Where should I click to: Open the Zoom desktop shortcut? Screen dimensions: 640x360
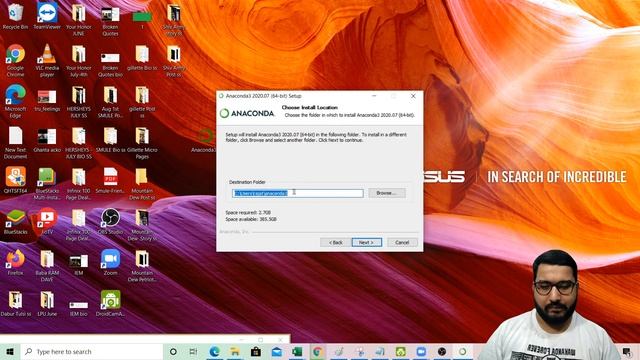coord(110,262)
